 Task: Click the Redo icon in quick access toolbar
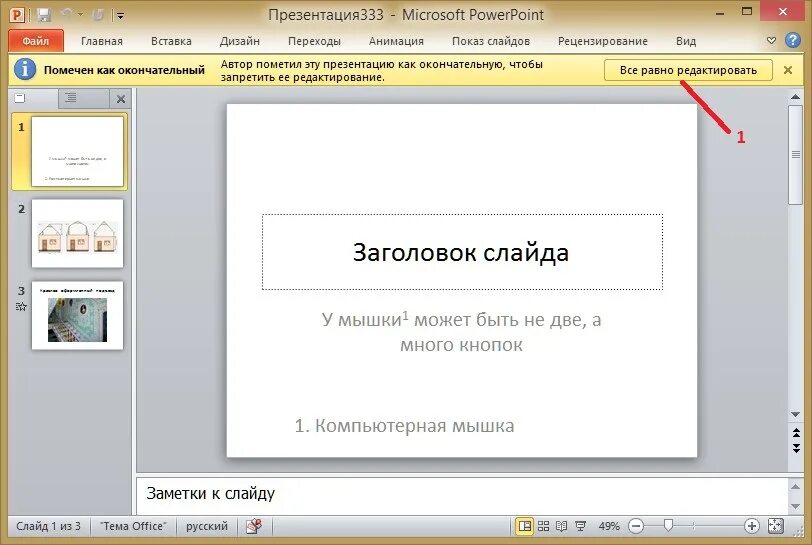[x=98, y=15]
